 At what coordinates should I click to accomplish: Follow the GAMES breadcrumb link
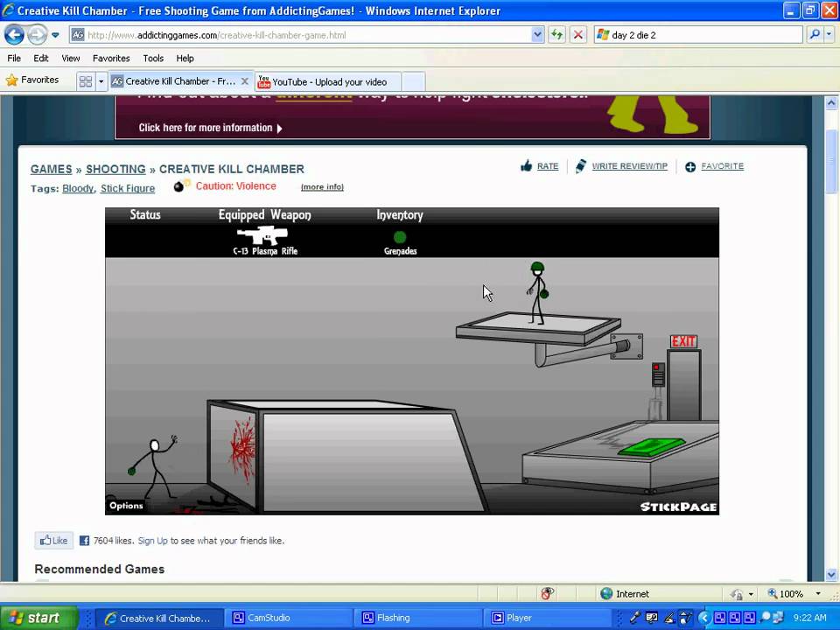tap(51, 169)
